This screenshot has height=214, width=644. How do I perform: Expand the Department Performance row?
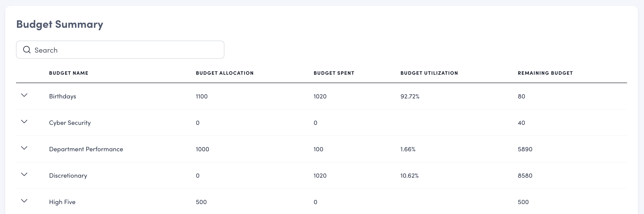click(x=24, y=148)
